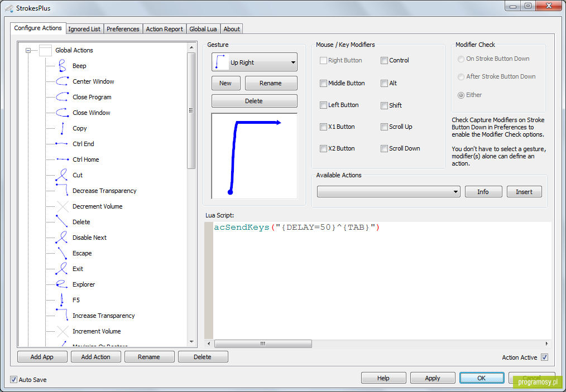Image resolution: width=566 pixels, height=392 pixels.
Task: Select the Explorer action in the tree
Action: 84,284
